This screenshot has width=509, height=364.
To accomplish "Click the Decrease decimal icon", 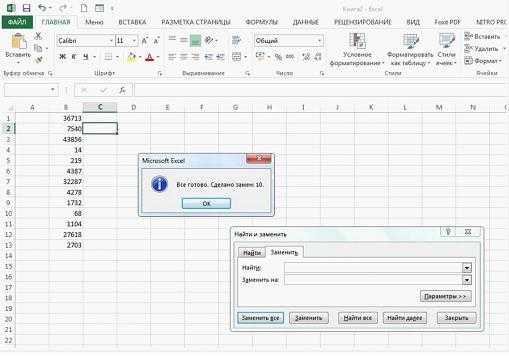I will click(x=318, y=57).
